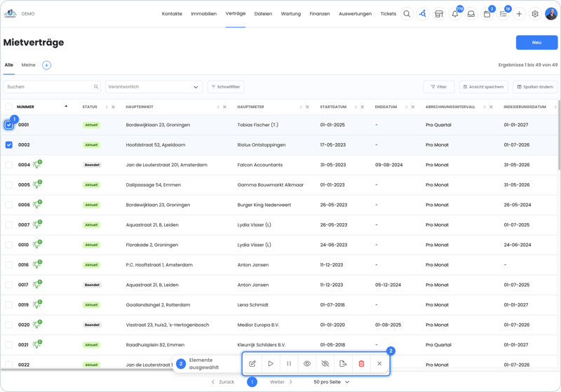Click the Filter button

[439, 87]
